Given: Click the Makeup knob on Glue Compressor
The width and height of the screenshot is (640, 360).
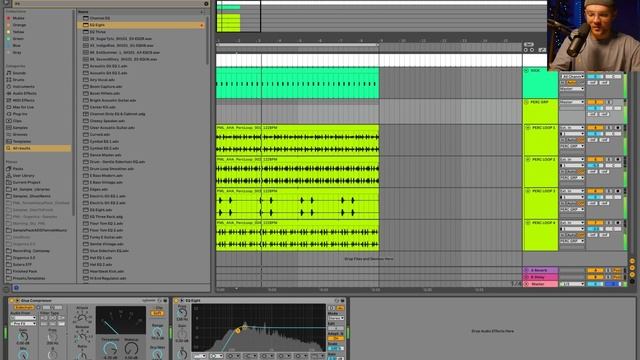Looking at the screenshot, I should [131, 348].
